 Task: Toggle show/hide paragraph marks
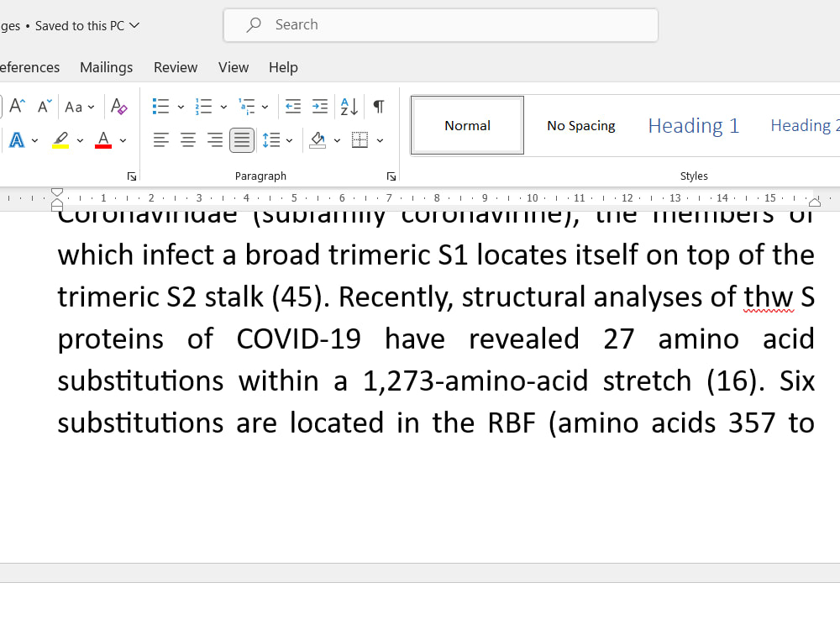(379, 106)
